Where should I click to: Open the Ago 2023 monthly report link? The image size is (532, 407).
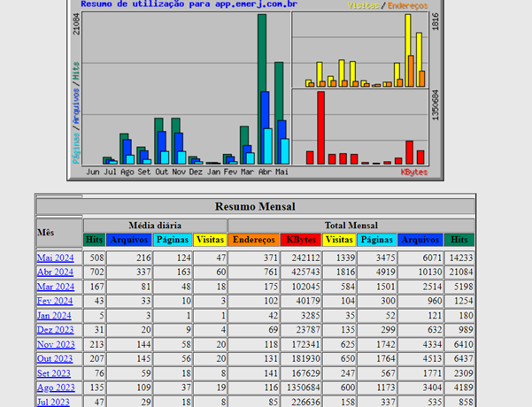click(56, 388)
